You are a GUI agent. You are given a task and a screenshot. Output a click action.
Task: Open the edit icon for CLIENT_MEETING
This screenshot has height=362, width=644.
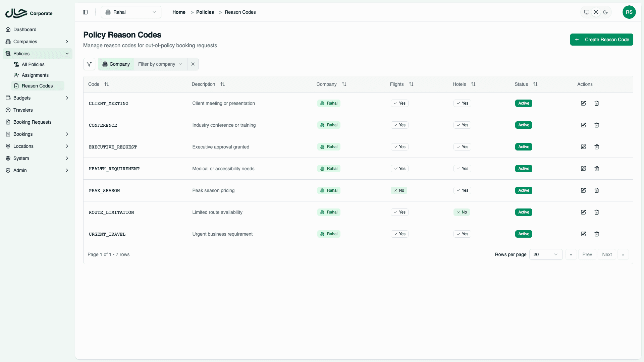(x=583, y=103)
